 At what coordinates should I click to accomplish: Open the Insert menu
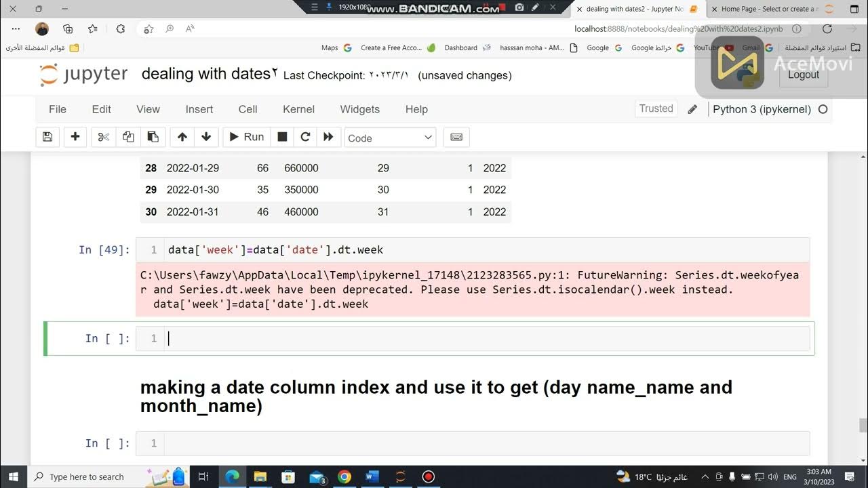point(199,109)
